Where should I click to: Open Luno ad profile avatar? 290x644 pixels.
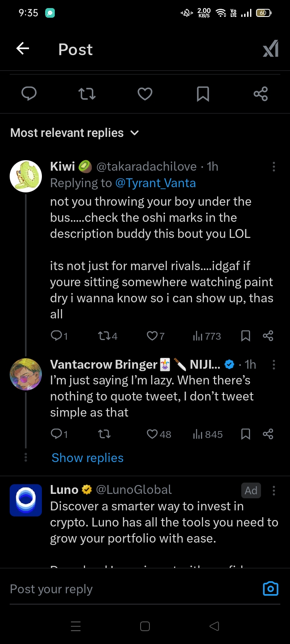coord(26,500)
